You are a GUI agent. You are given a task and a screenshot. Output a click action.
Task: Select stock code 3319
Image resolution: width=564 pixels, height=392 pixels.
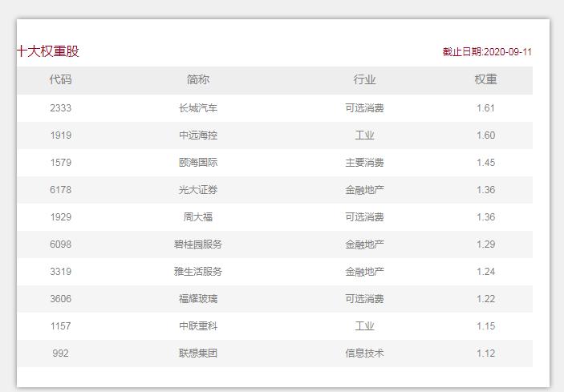(60, 271)
